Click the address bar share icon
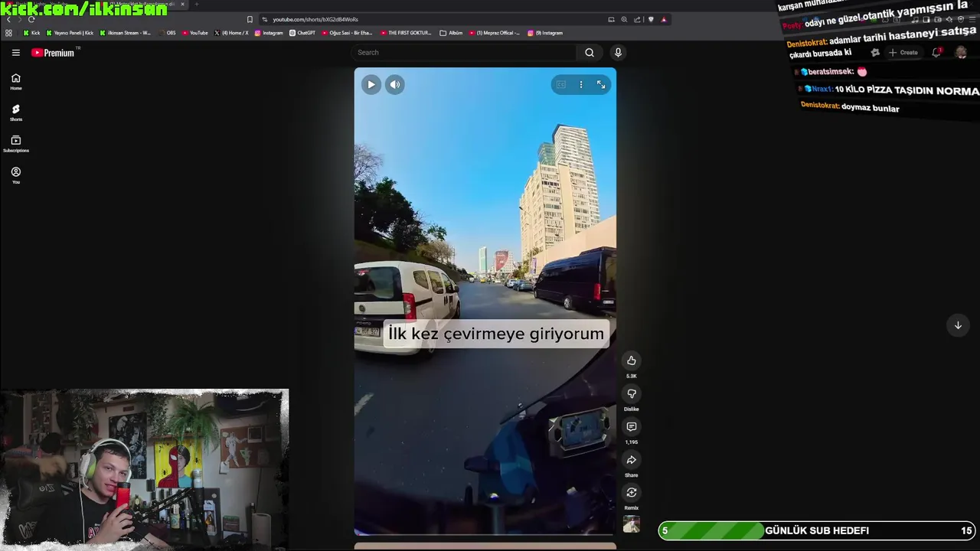 (637, 19)
